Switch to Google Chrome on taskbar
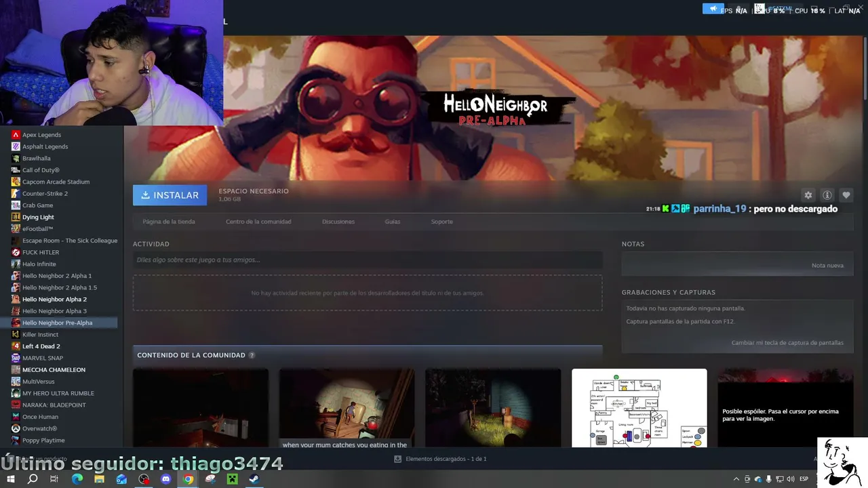This screenshot has height=488, width=868. [189, 479]
